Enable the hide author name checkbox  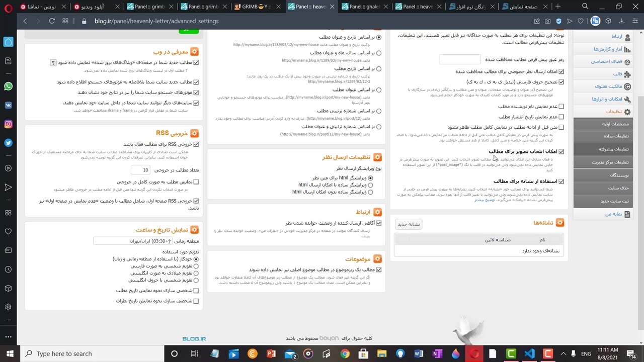(x=561, y=107)
